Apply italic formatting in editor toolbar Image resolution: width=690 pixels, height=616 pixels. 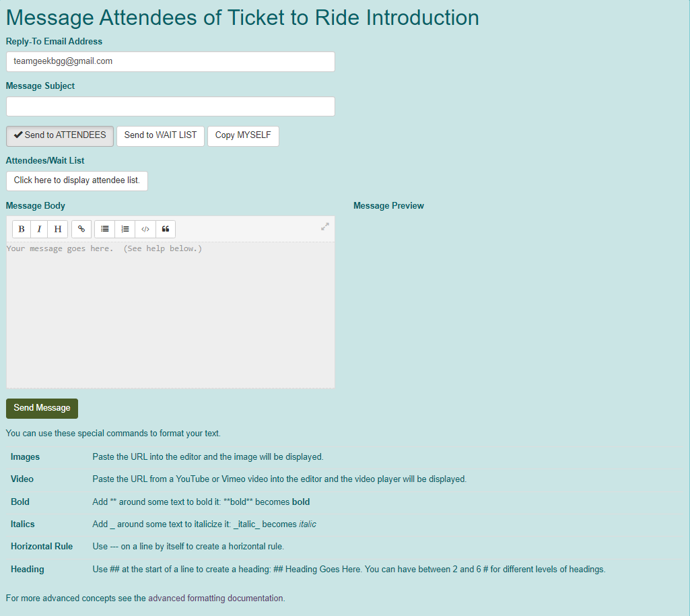pos(39,230)
